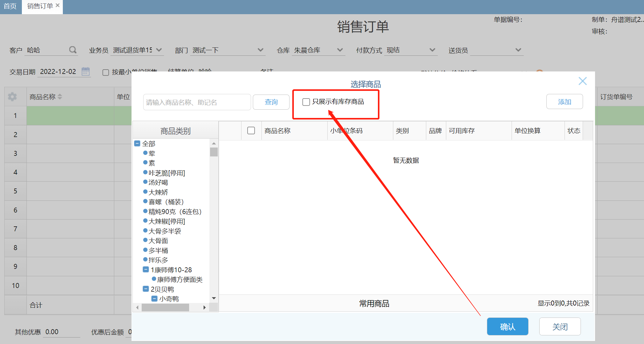Click category tree horizontal scroll right arrow
This screenshot has height=344, width=644.
point(205,307)
